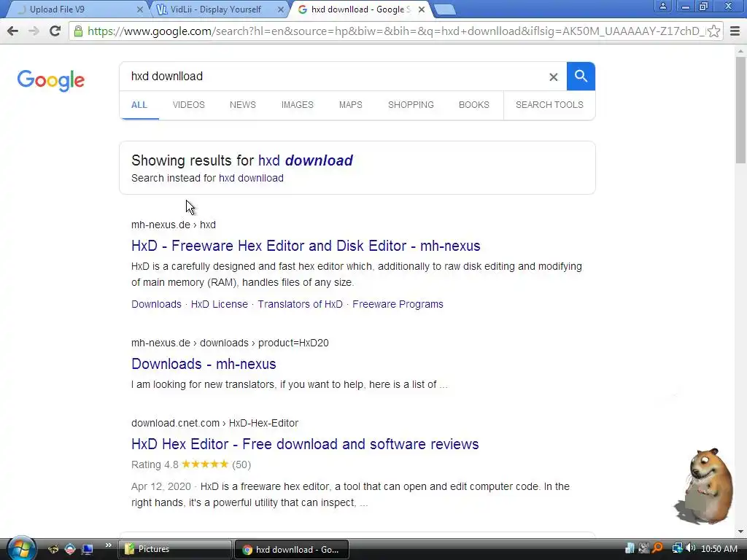Screen dimensions: 747x560
Task: Click the blue magnifier search button
Action: click(581, 76)
